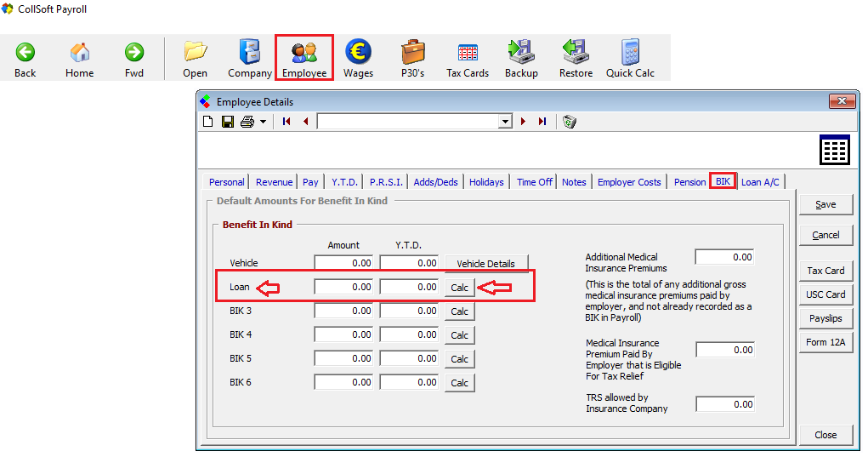Open the Pay tab
Image resolution: width=868 pixels, height=457 pixels.
[x=310, y=181]
